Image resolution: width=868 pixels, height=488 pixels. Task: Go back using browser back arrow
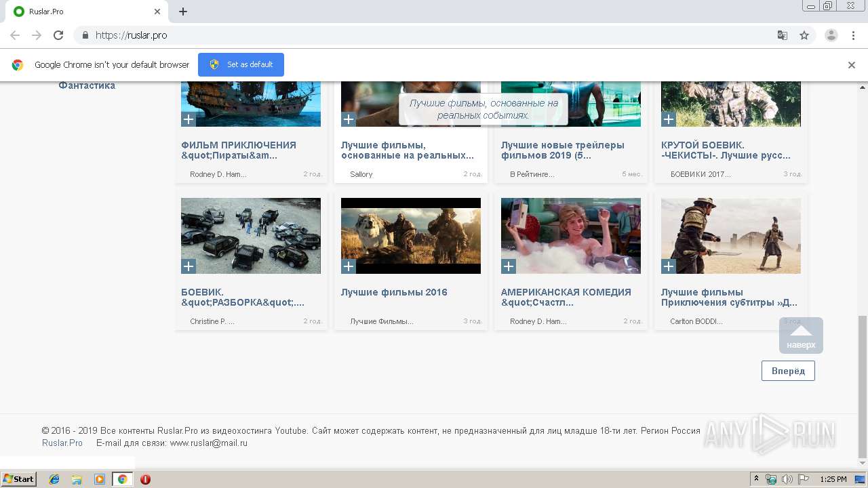(15, 35)
